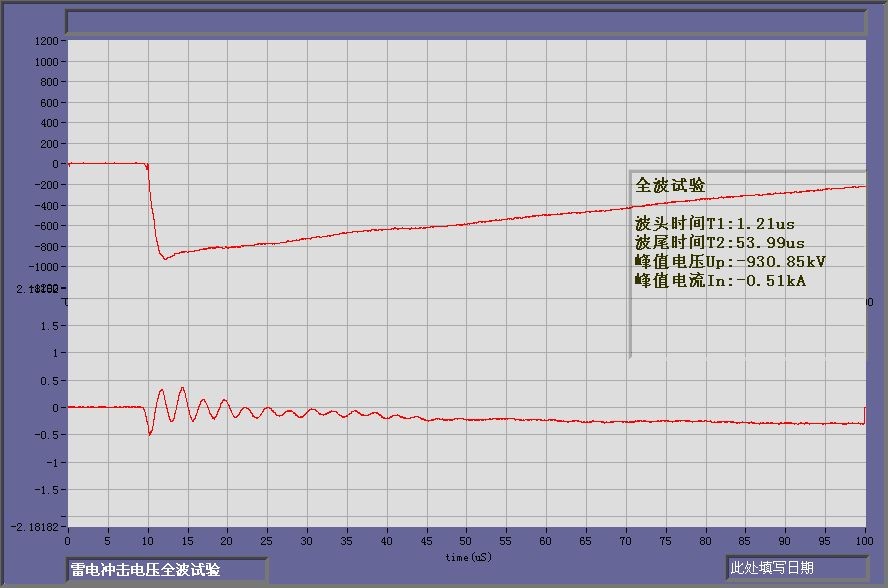
Task: Click the 50 tick on time axis
Action: click(x=466, y=541)
